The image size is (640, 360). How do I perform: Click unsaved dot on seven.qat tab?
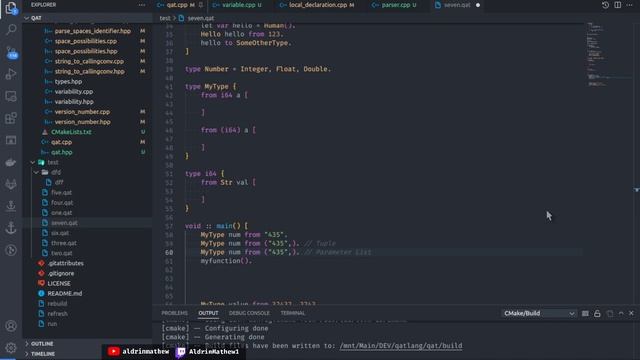(478, 5)
